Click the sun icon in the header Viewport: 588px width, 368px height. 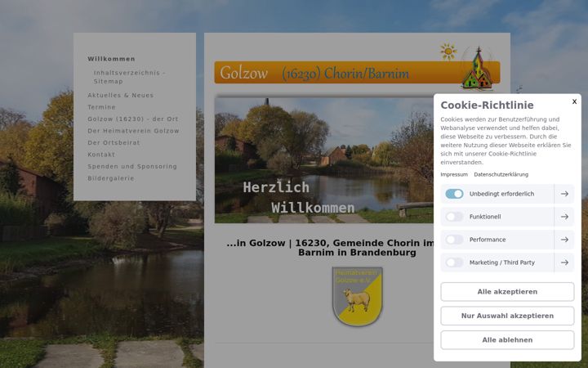coord(448,52)
